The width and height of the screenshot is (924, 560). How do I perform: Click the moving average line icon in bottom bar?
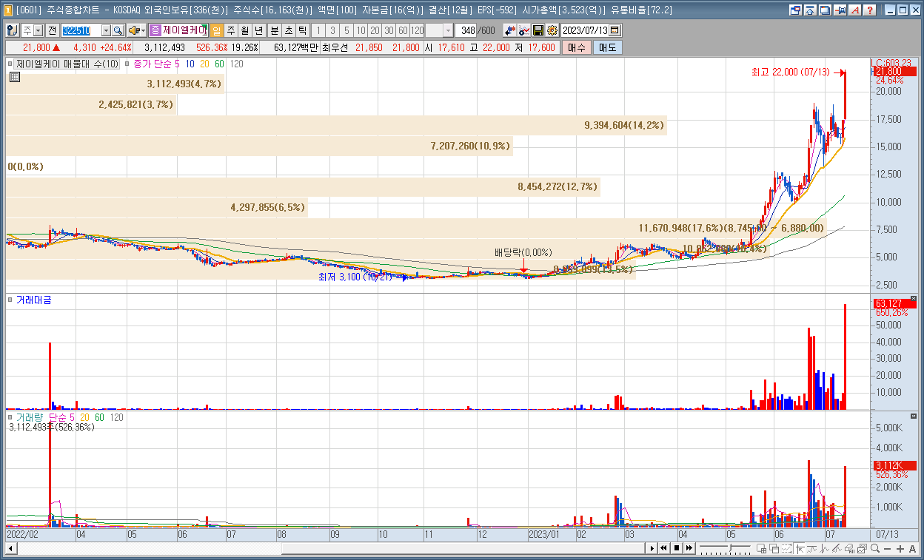811,548
